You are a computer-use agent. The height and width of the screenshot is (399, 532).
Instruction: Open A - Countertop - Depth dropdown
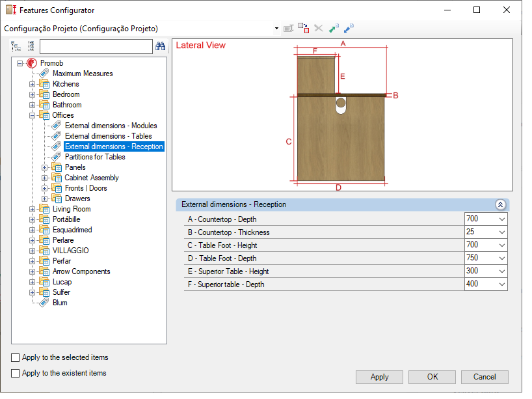pos(502,219)
